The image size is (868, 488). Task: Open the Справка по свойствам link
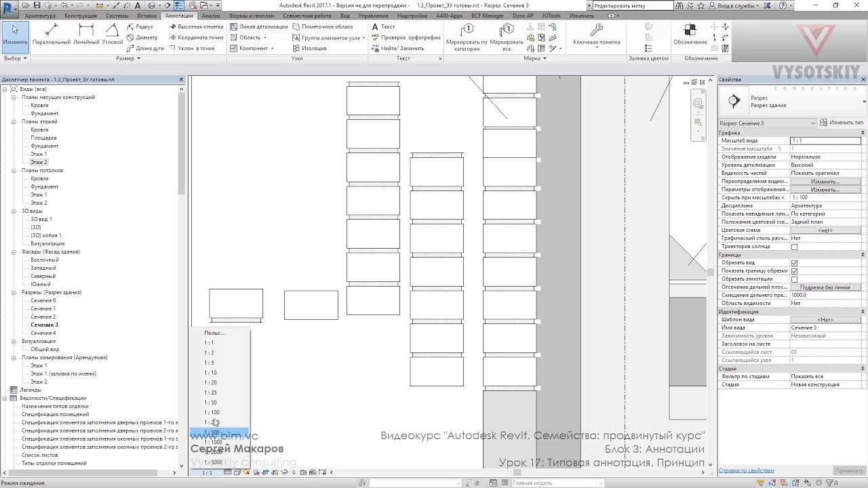(x=746, y=470)
